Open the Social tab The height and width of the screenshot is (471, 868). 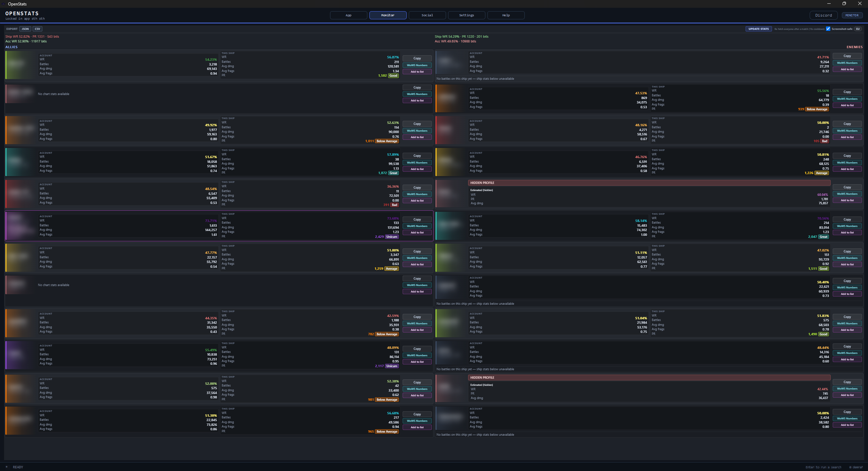click(427, 15)
